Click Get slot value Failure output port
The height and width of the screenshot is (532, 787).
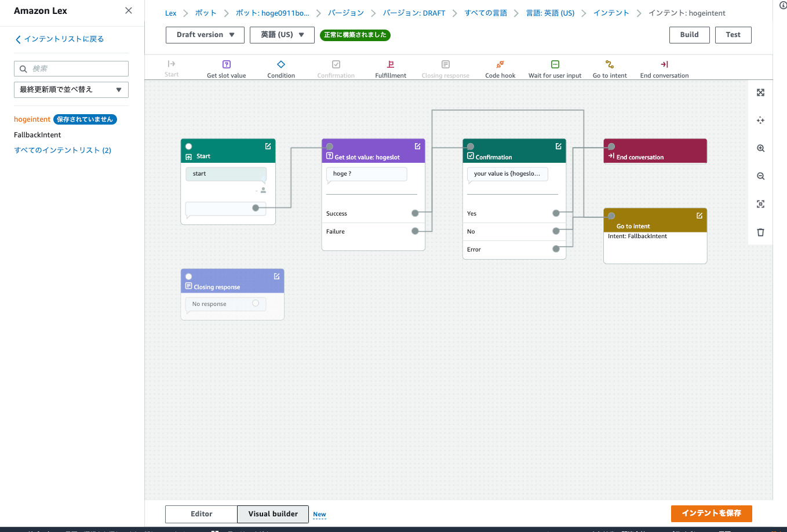415,231
